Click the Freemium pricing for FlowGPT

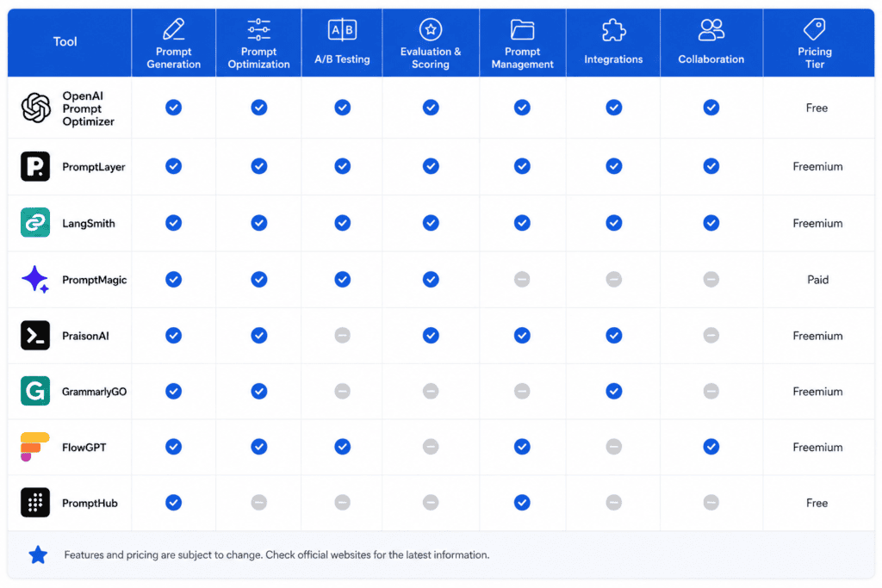pos(817,447)
